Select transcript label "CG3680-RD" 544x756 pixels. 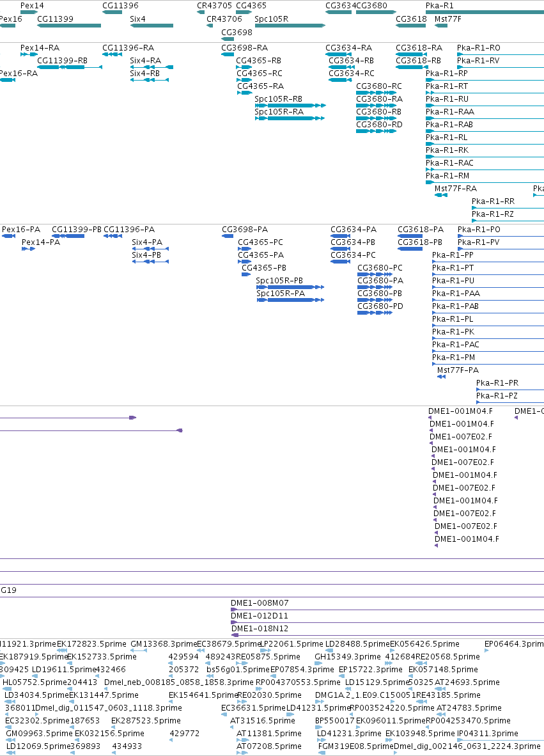pyautogui.click(x=379, y=124)
